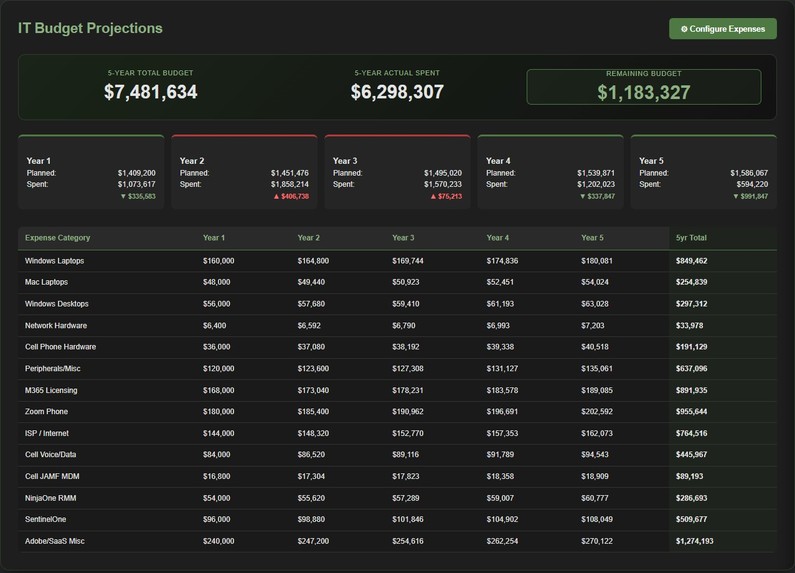Select the Adobe/SaaS Misc row label
This screenshot has height=573, width=795.
pos(54,542)
